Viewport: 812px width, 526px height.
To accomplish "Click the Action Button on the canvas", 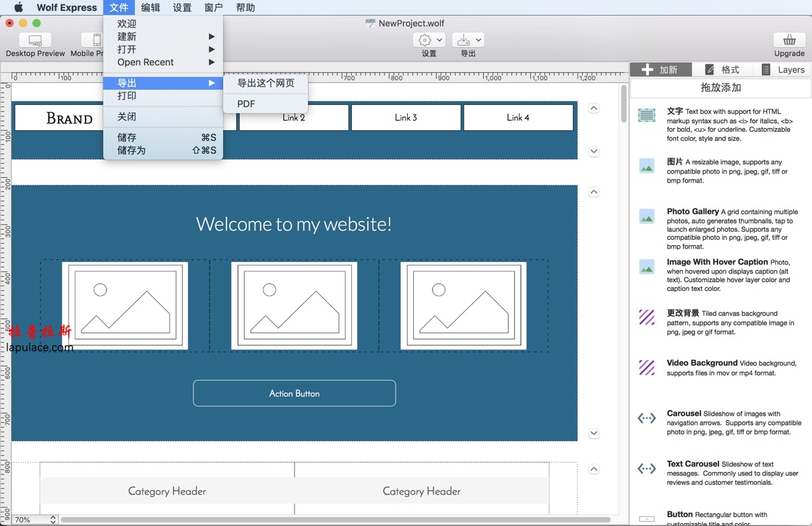I will point(294,393).
